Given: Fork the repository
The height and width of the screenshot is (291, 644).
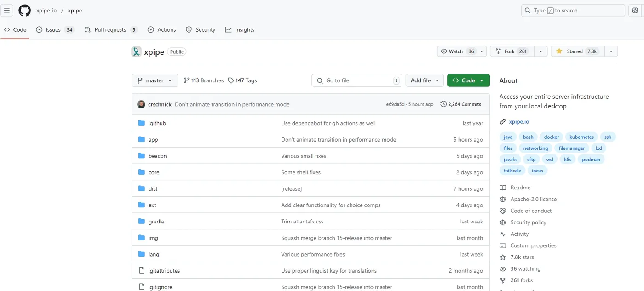Looking at the screenshot, I should [x=510, y=51].
